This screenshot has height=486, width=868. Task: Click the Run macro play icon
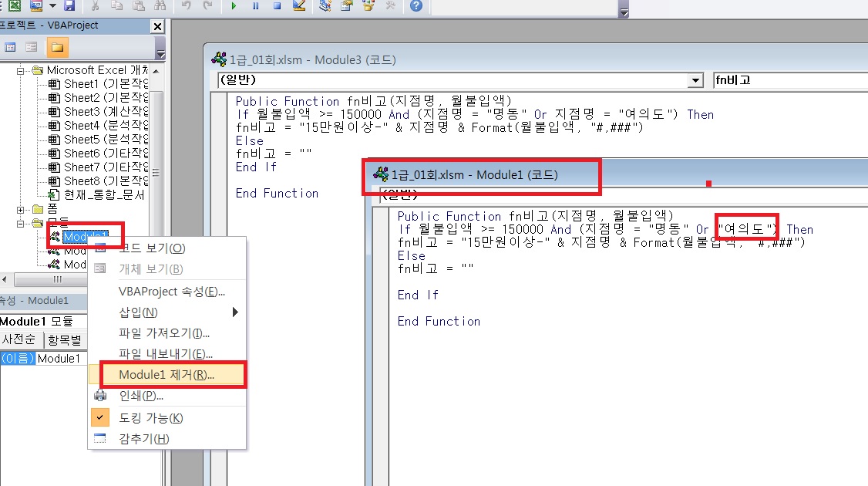(234, 6)
